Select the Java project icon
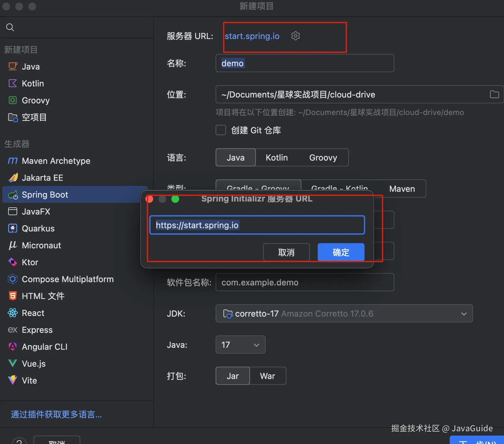This screenshot has width=504, height=444. pos(13,66)
